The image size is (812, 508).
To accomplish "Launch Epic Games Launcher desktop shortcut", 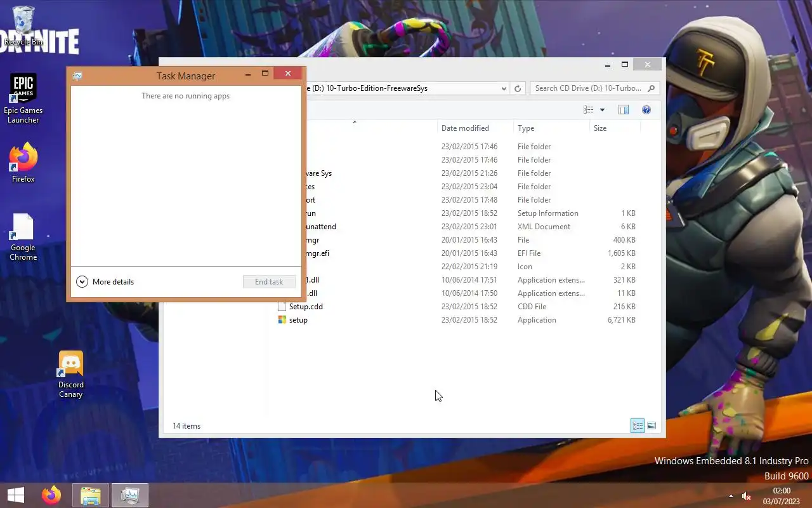I will pos(23,98).
